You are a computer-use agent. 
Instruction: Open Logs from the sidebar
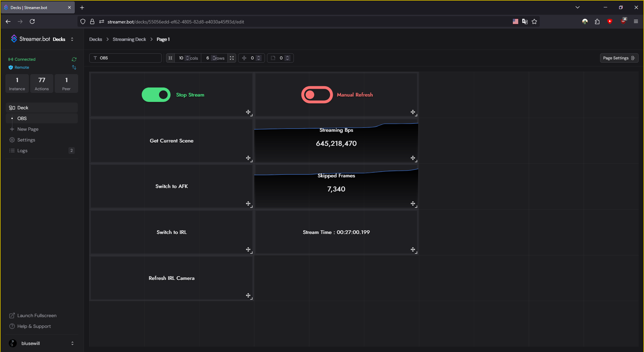click(x=22, y=151)
